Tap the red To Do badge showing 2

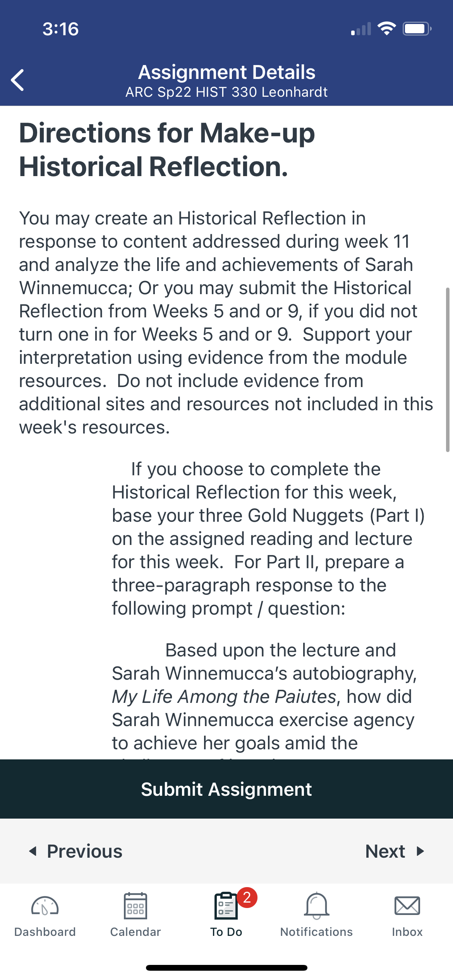click(247, 897)
